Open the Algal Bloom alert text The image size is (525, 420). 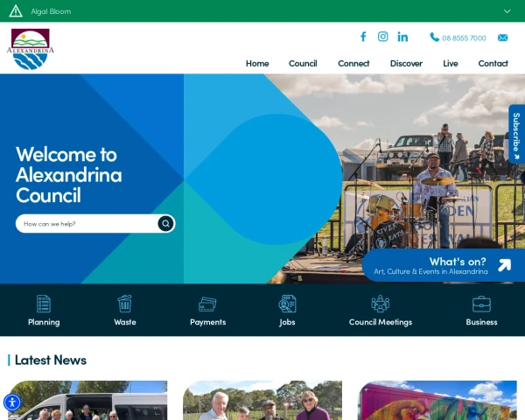(x=51, y=11)
